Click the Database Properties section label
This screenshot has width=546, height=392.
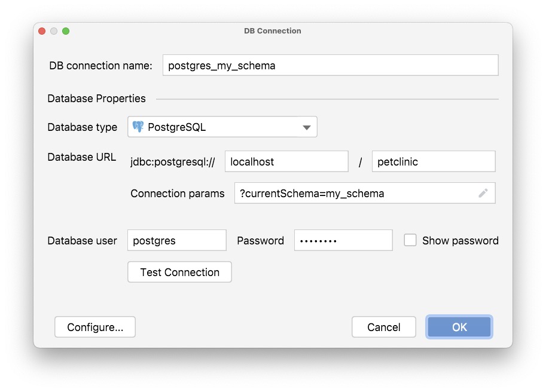point(96,98)
